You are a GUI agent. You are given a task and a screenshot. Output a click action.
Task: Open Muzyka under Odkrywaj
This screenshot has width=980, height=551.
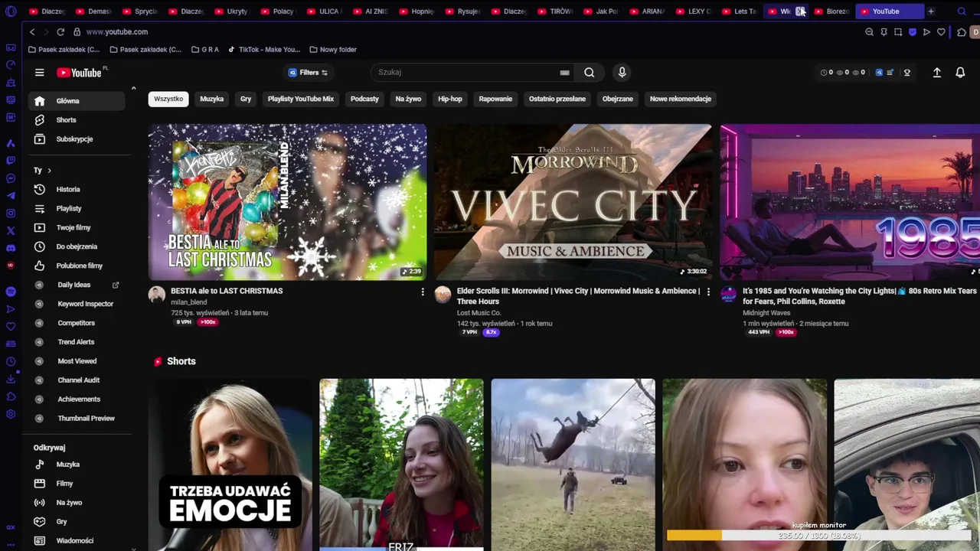[77, 465]
